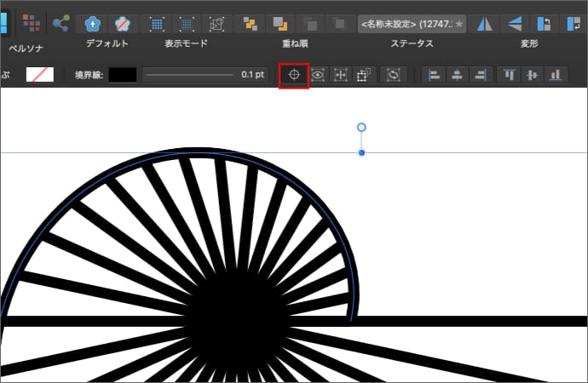Flip the selection horizontally
Screen dimensions: 588x383
(x=484, y=24)
